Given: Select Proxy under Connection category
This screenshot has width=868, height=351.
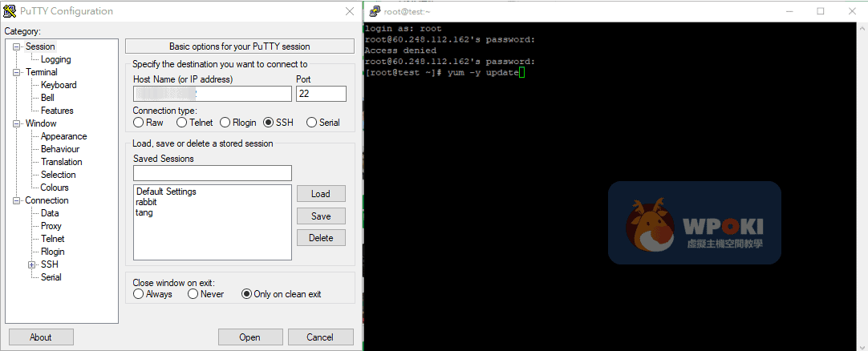Looking at the screenshot, I should pyautogui.click(x=51, y=226).
